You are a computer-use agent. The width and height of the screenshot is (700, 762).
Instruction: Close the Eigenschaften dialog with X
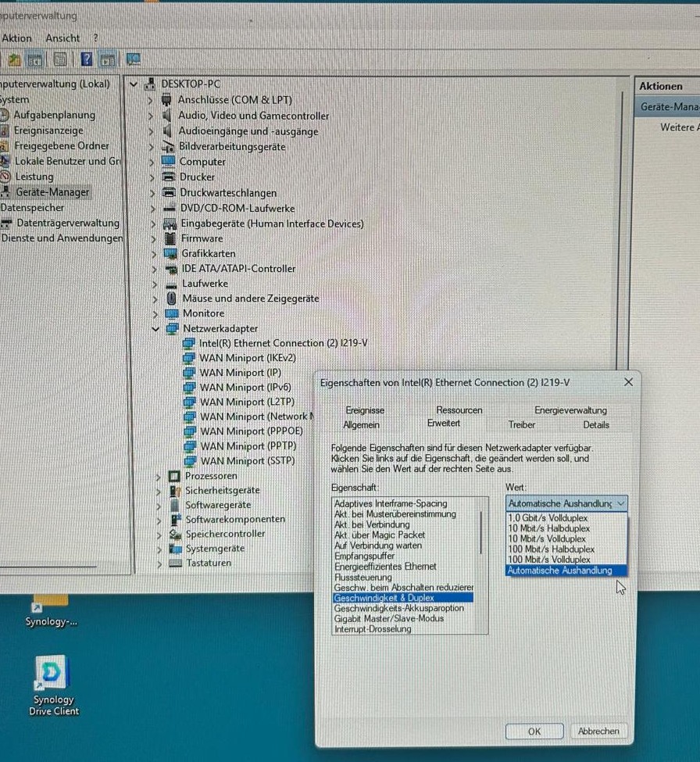pos(628,382)
